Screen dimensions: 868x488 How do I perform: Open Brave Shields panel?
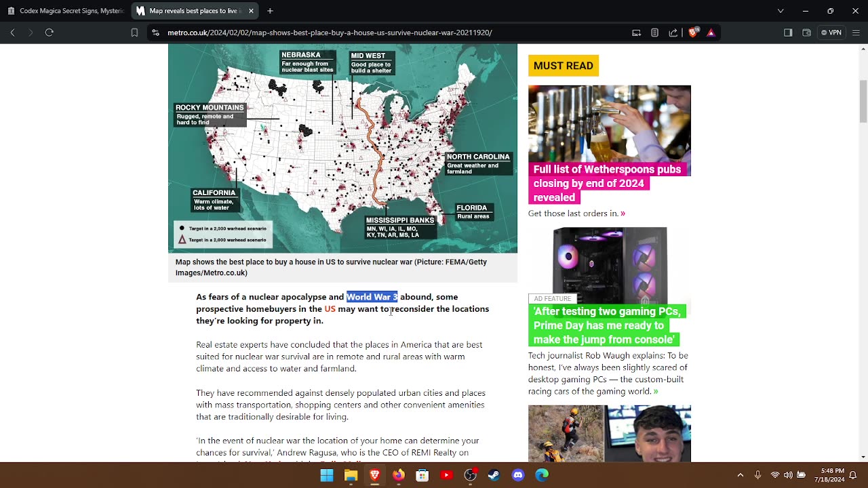click(x=693, y=33)
